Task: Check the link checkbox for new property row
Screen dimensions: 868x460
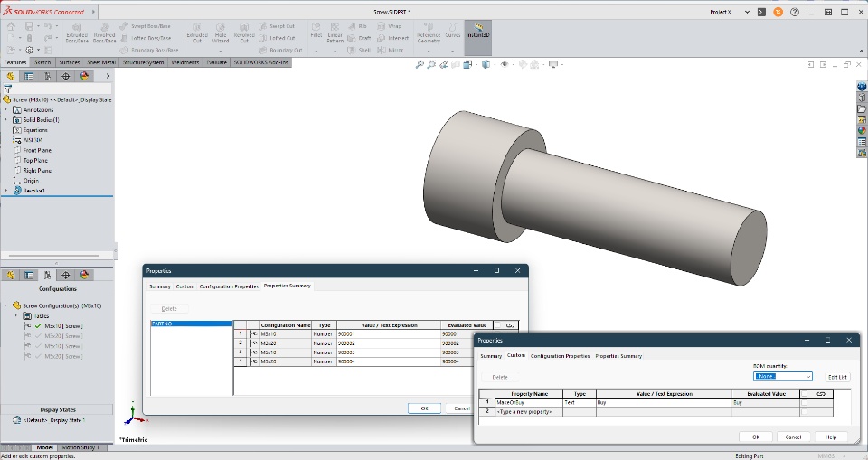Action: point(805,411)
